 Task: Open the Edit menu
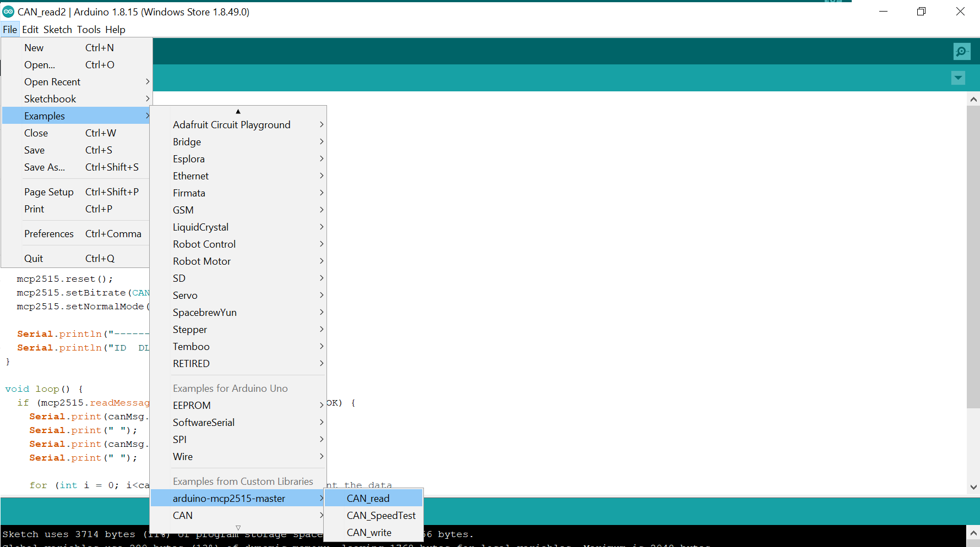30,30
